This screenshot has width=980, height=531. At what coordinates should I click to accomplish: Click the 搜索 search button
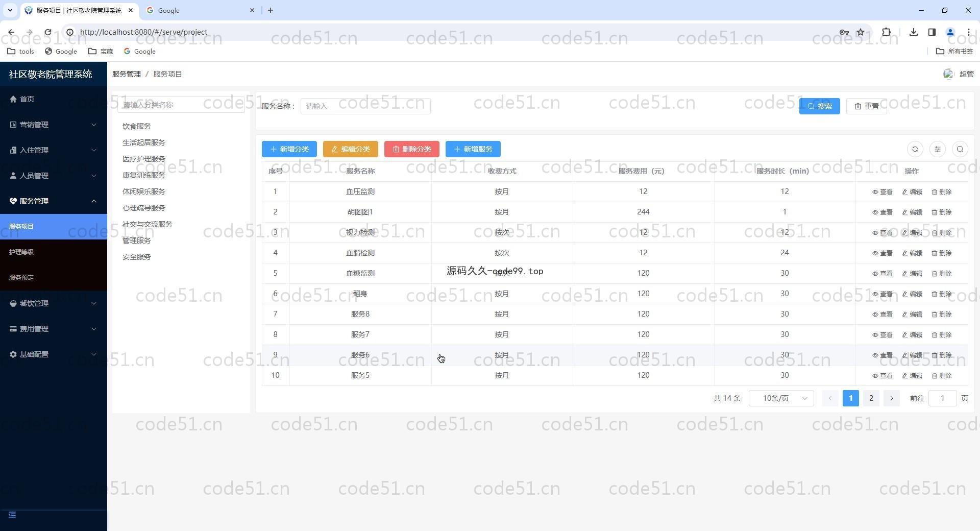[x=819, y=106]
